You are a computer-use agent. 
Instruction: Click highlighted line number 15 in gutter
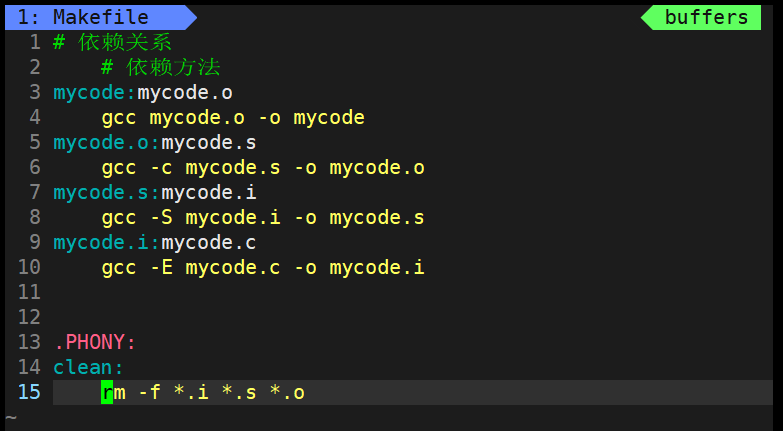pyautogui.click(x=29, y=393)
